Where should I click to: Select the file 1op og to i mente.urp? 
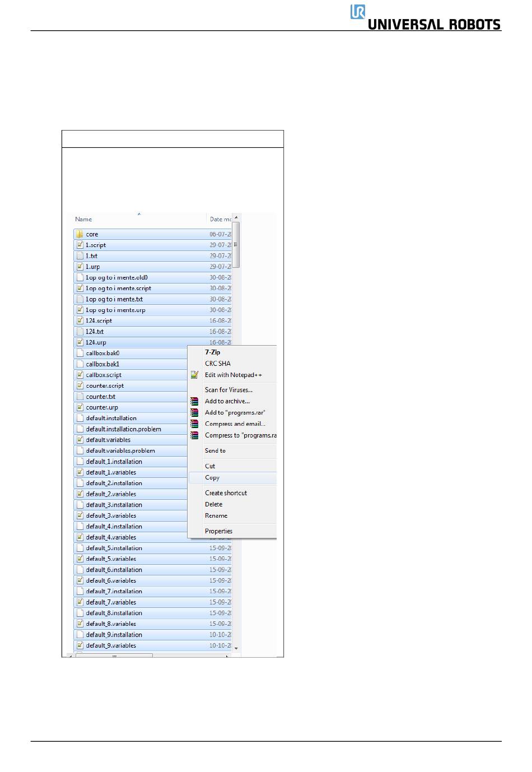point(152,310)
